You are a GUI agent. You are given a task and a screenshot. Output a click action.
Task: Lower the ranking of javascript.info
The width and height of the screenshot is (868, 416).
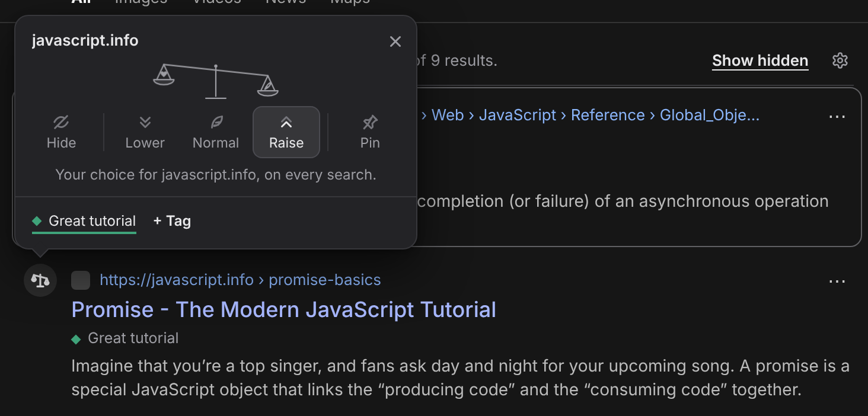[145, 132]
